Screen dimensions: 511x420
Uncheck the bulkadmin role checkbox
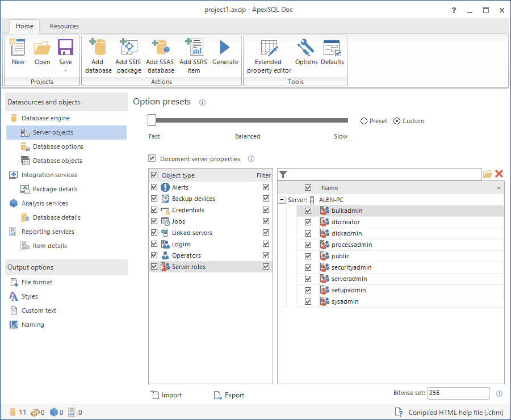tap(308, 211)
